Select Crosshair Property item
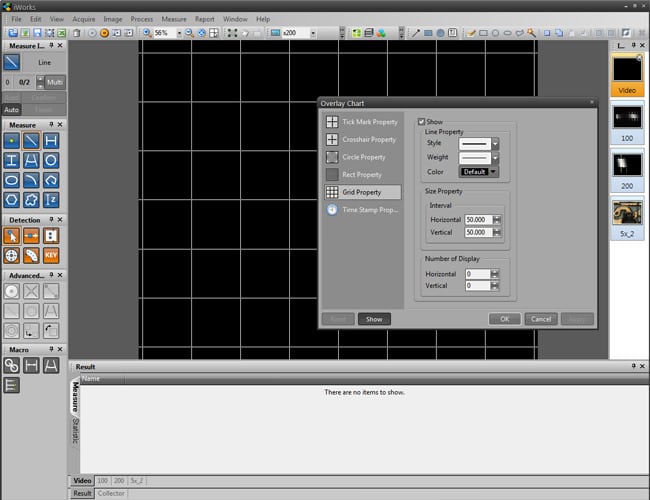This screenshot has width=650, height=500. [x=363, y=139]
